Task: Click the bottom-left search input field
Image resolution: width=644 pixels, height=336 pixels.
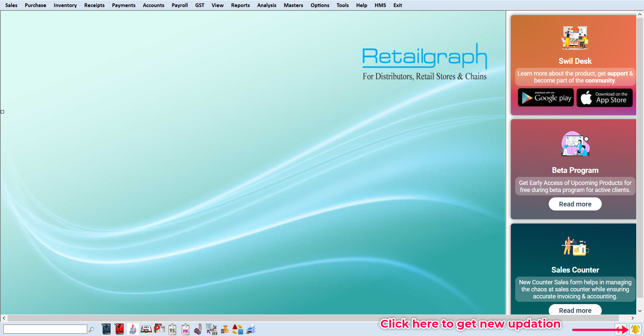Action: (45, 329)
